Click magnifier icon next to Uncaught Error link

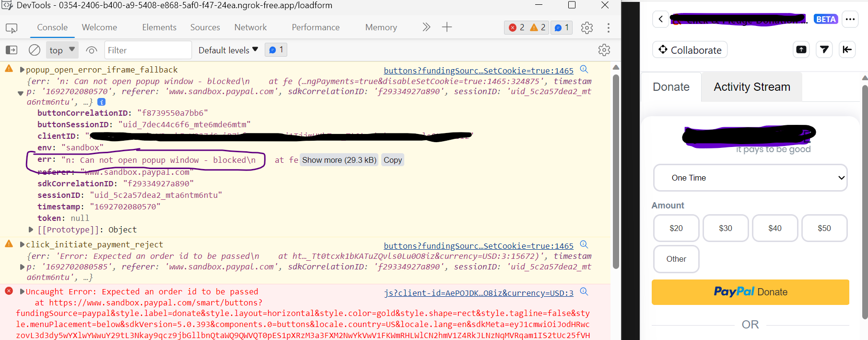[x=584, y=291]
